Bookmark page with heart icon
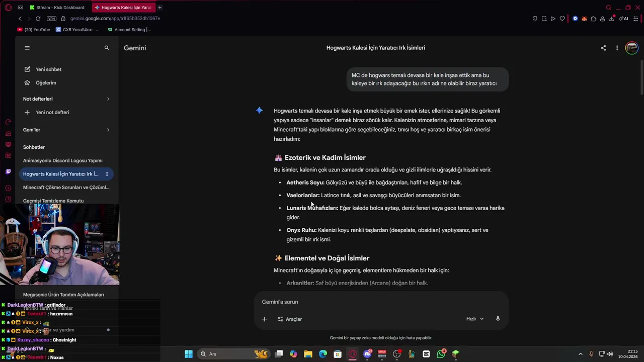Screen dimensions: 644x362 pos(562,19)
